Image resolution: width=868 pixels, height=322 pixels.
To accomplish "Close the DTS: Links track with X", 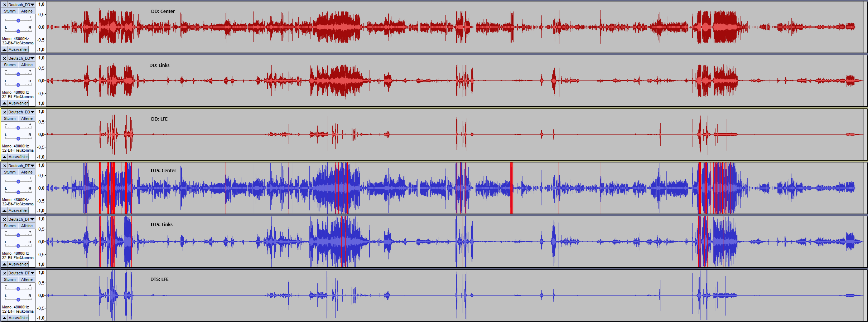I will pyautogui.click(x=5, y=220).
